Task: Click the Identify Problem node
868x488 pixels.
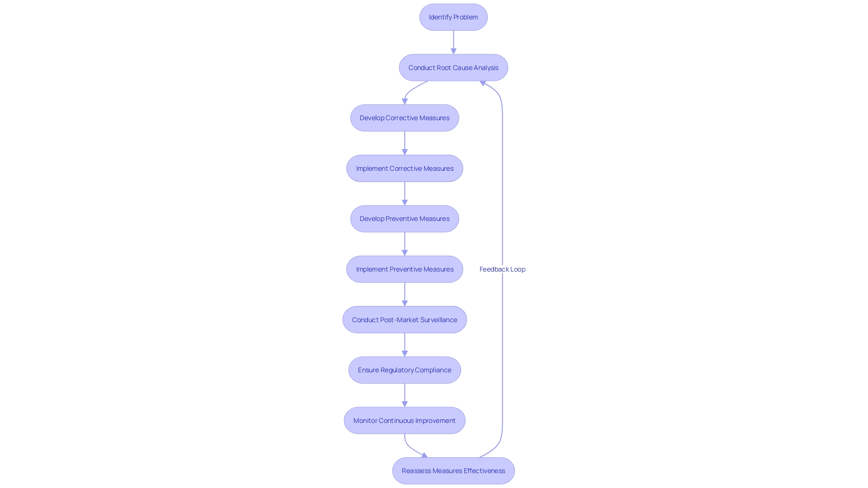Action: 453,17
